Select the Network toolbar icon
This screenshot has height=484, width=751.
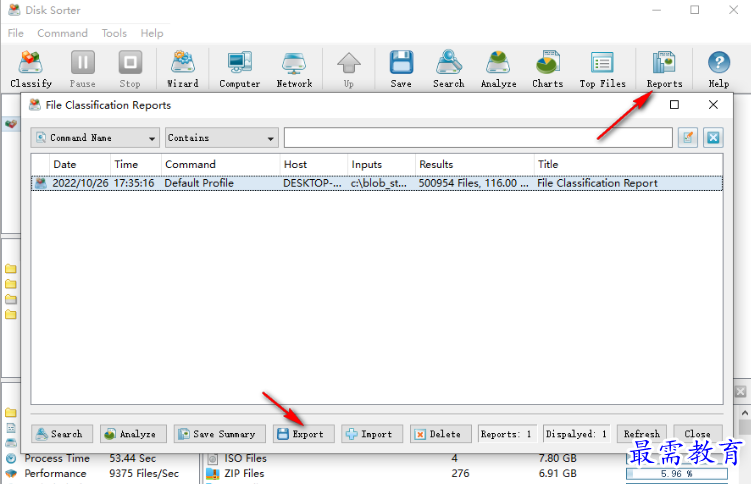tap(294, 68)
